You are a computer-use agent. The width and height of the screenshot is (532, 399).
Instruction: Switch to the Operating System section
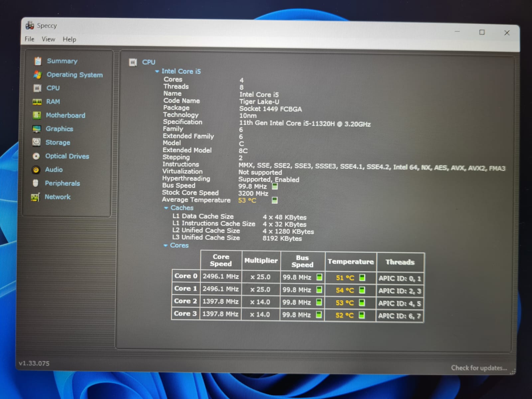[74, 75]
